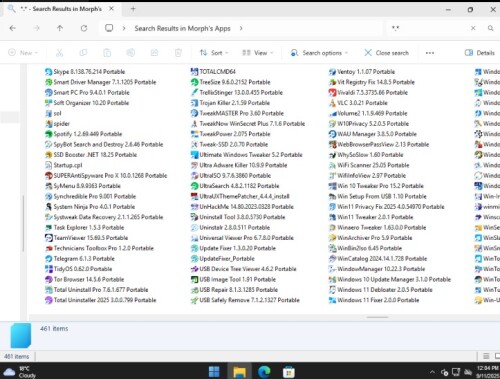500x379 pixels.
Task: Select VLC 3.0.21 Portable icon
Action: coord(332,103)
